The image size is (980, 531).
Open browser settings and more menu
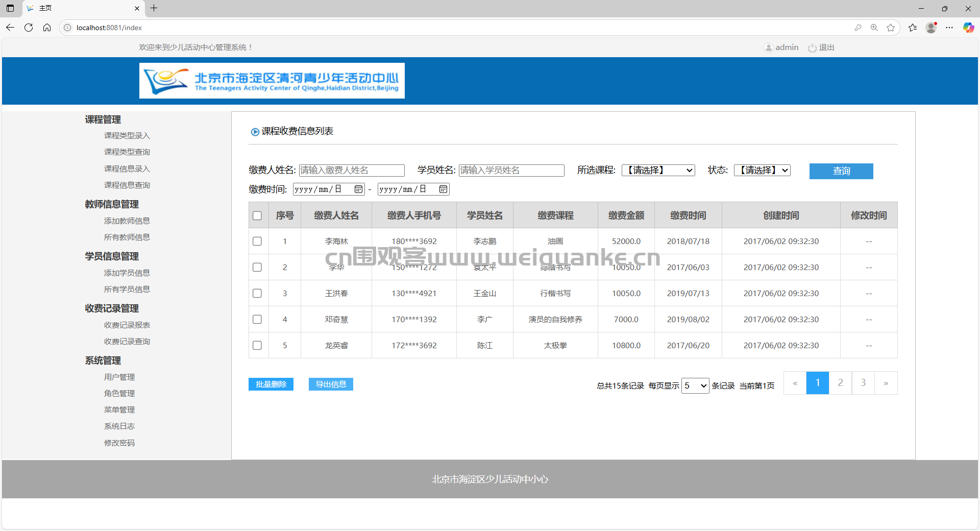[x=949, y=28]
